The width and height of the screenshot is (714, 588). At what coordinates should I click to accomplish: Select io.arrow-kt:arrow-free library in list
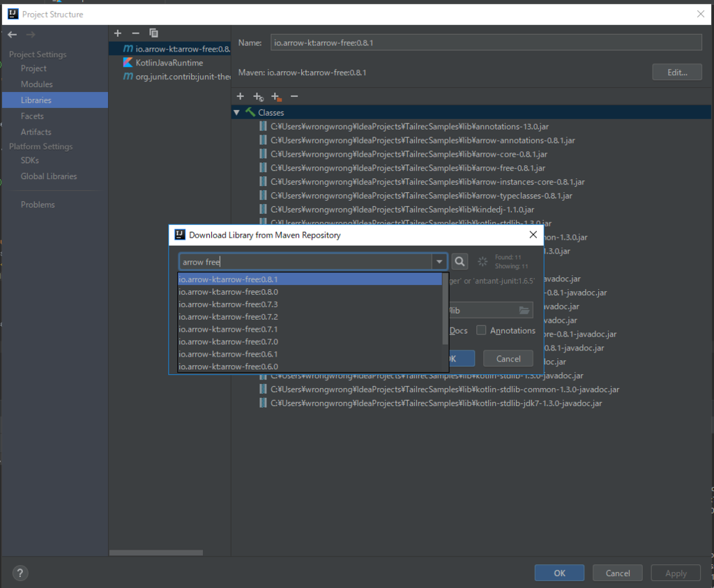click(169, 49)
